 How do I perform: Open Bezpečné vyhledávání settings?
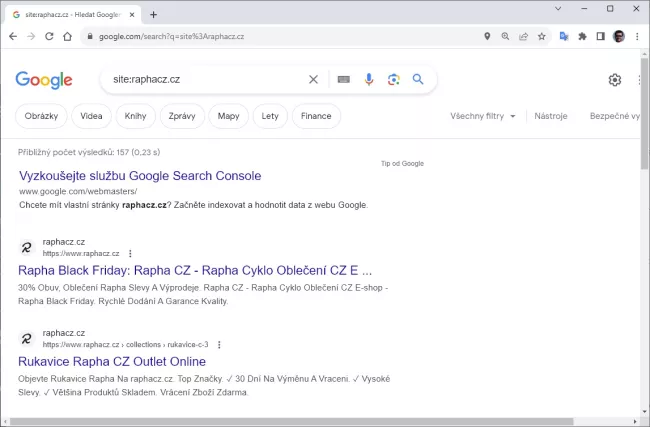pos(615,116)
